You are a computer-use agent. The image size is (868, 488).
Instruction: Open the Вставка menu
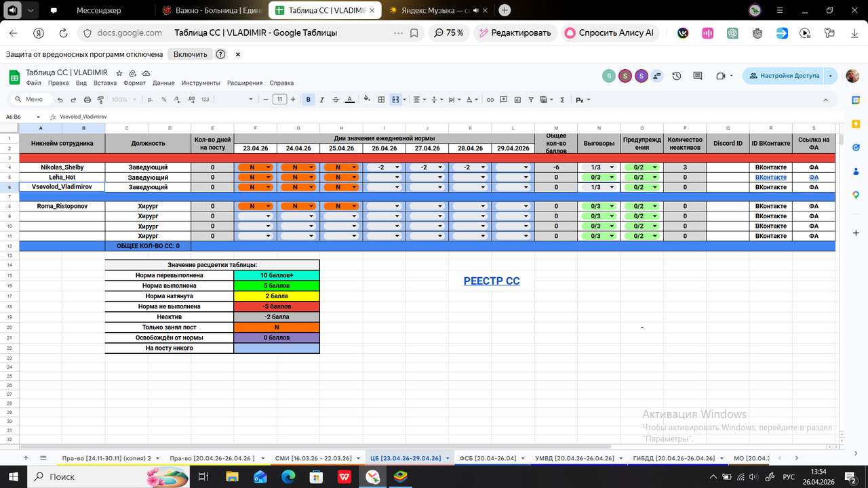click(105, 83)
